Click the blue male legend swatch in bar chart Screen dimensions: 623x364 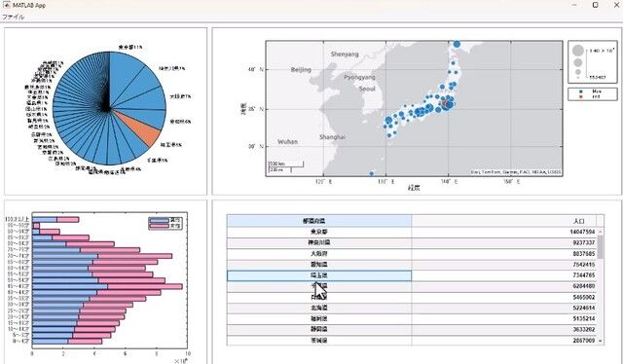pos(159,220)
